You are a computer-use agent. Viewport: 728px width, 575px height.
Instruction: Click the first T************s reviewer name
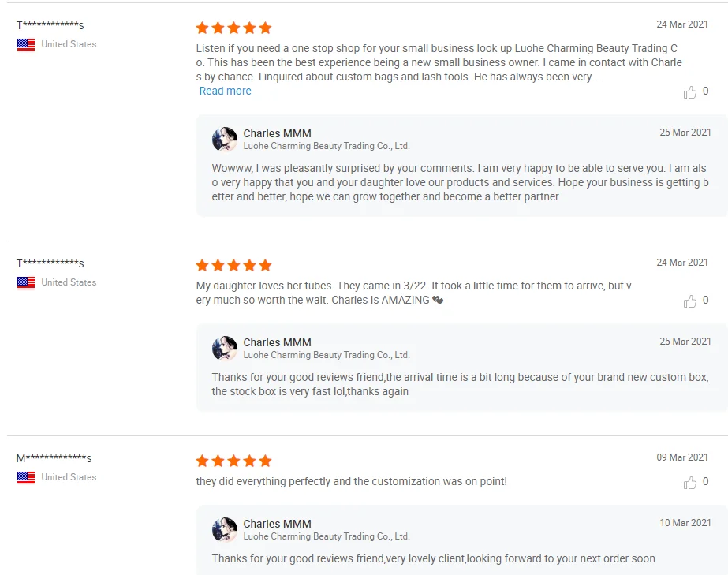pos(50,25)
